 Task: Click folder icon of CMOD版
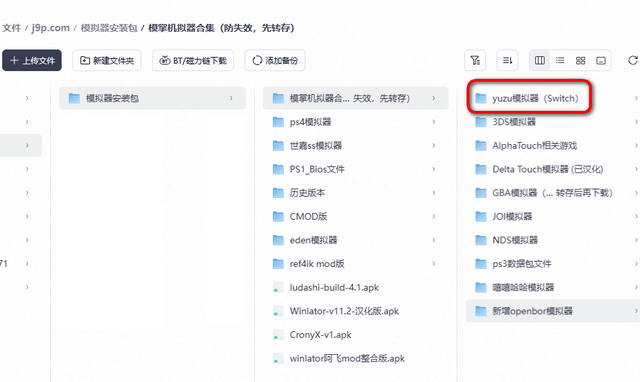click(x=278, y=216)
